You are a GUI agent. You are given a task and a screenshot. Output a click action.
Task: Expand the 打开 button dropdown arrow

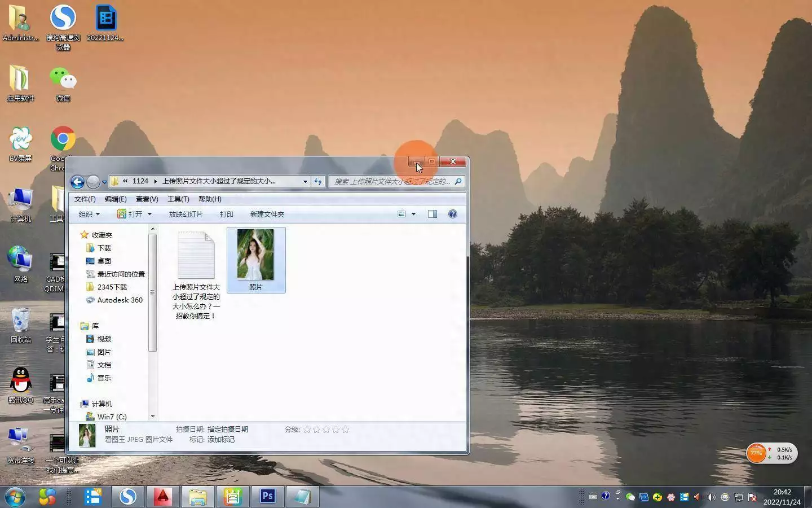[149, 214]
